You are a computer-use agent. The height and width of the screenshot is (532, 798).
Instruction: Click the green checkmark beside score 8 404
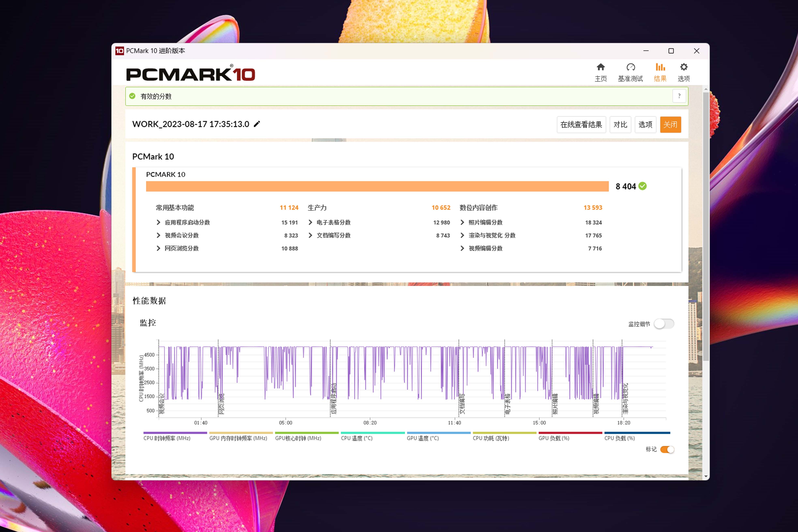pyautogui.click(x=643, y=186)
